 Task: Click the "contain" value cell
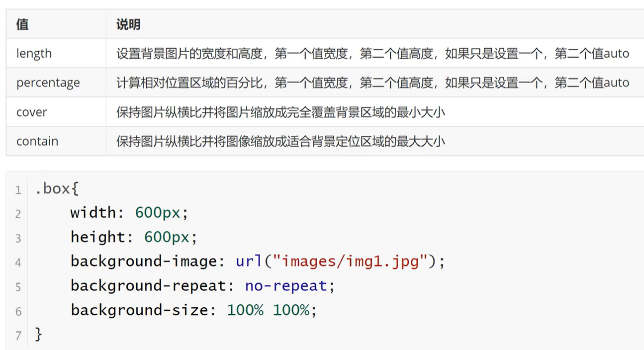coord(37,141)
